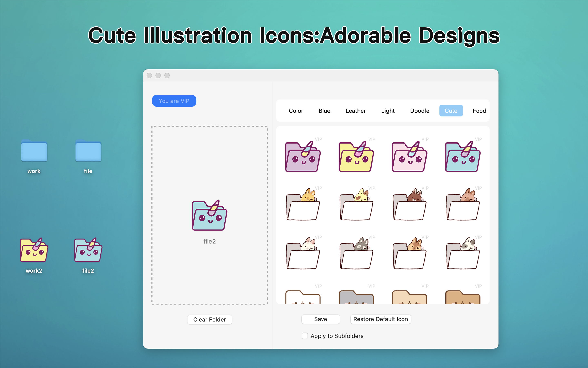The image size is (588, 368).
Task: Switch to the Color tab
Action: [296, 111]
